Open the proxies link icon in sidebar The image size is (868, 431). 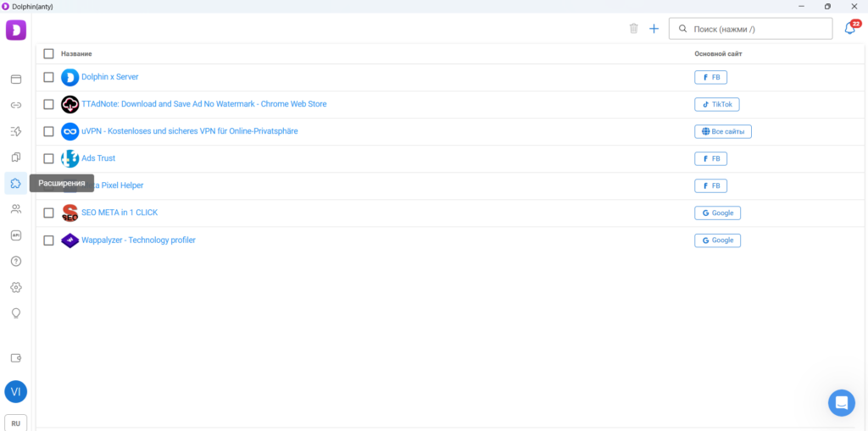coord(15,105)
